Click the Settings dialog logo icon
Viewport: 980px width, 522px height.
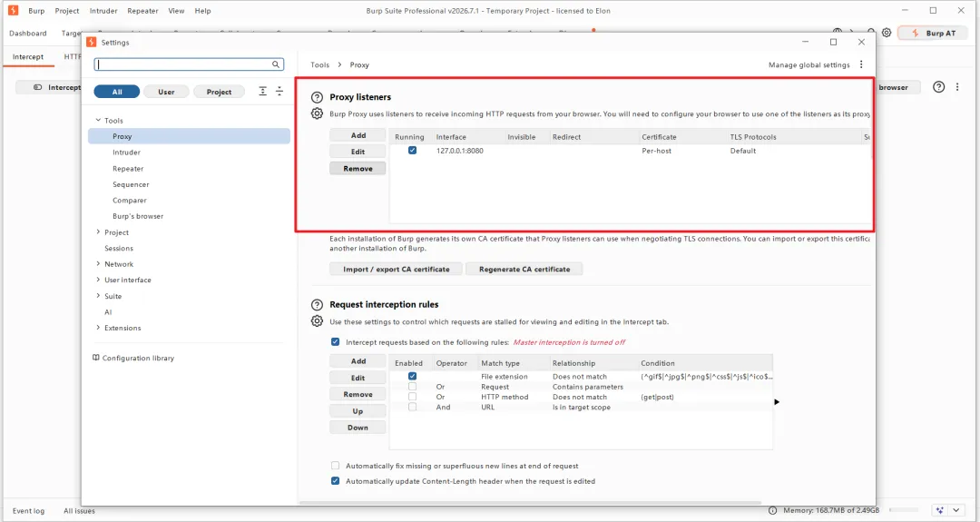coord(92,42)
